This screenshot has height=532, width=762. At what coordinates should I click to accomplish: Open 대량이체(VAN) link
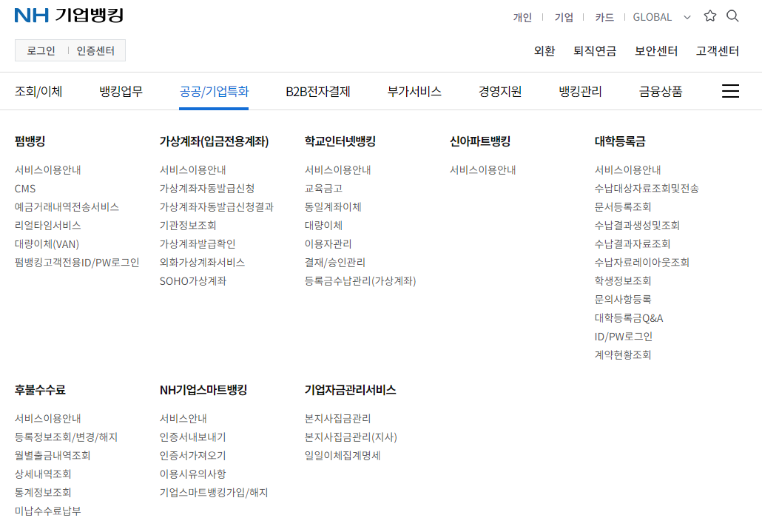(x=47, y=244)
